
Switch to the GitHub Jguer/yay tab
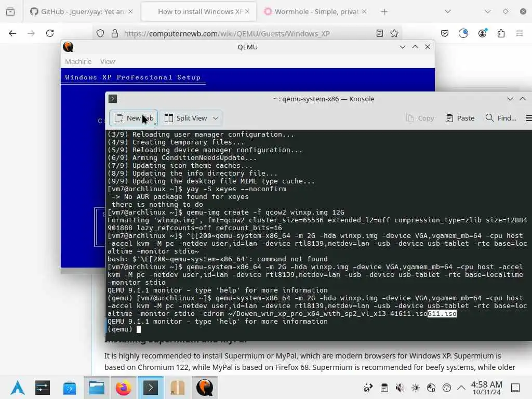pyautogui.click(x=81, y=12)
